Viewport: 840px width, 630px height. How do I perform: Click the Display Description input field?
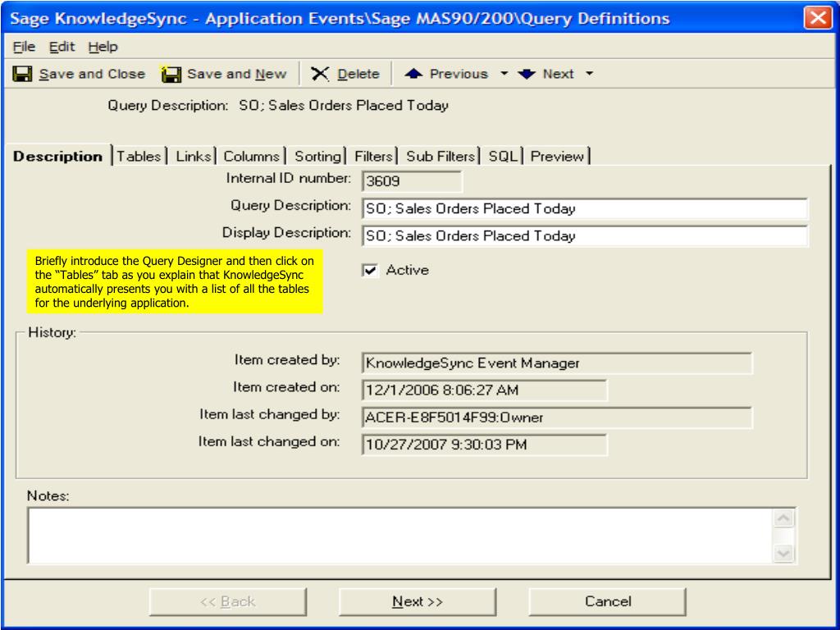585,235
